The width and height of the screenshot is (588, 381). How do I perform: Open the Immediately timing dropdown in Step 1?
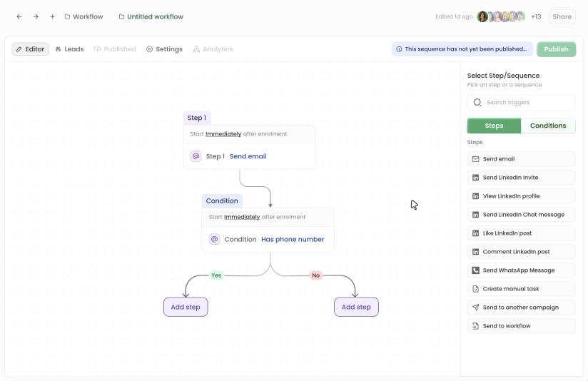click(223, 134)
